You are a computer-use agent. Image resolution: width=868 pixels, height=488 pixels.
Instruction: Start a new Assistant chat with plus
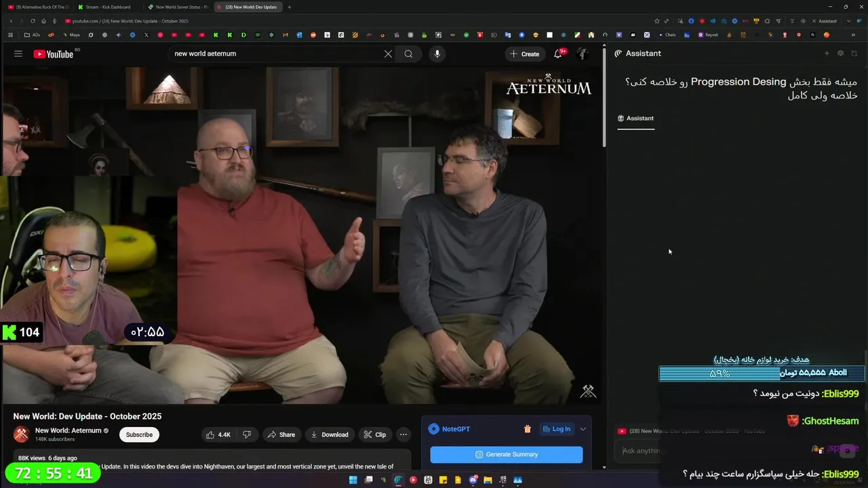pyautogui.click(x=827, y=54)
